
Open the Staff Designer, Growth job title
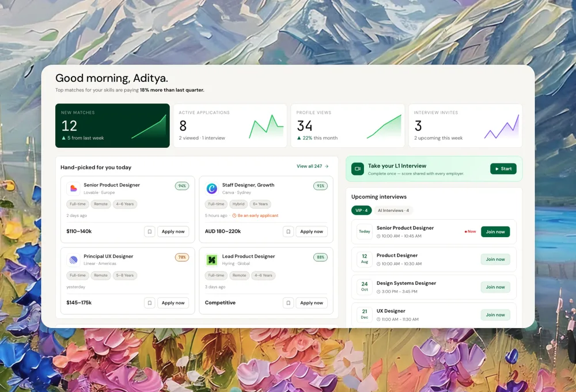tap(248, 185)
